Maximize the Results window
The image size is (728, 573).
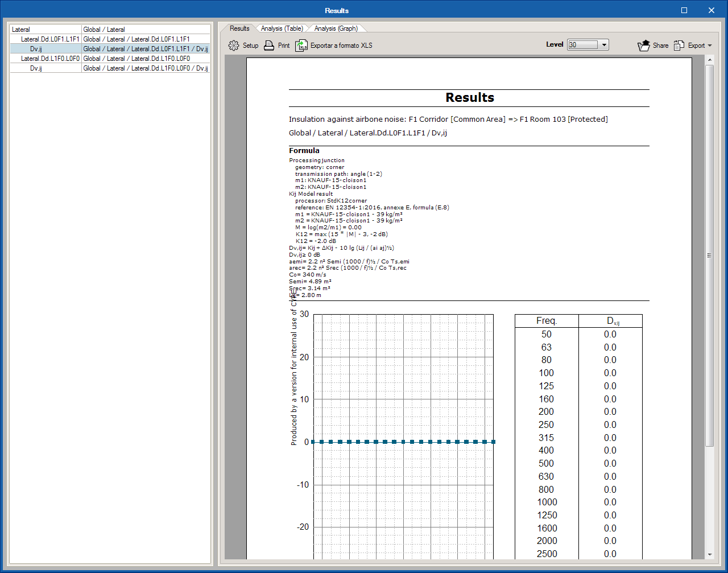coord(684,10)
